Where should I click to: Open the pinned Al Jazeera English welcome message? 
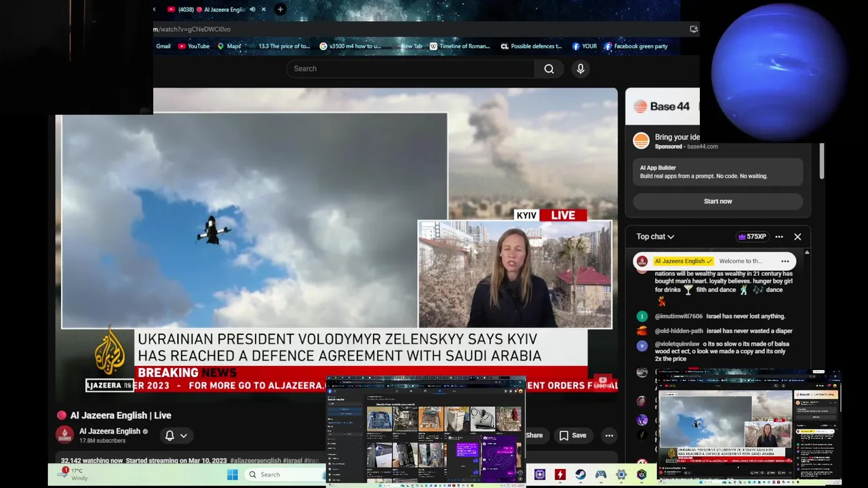coord(714,261)
